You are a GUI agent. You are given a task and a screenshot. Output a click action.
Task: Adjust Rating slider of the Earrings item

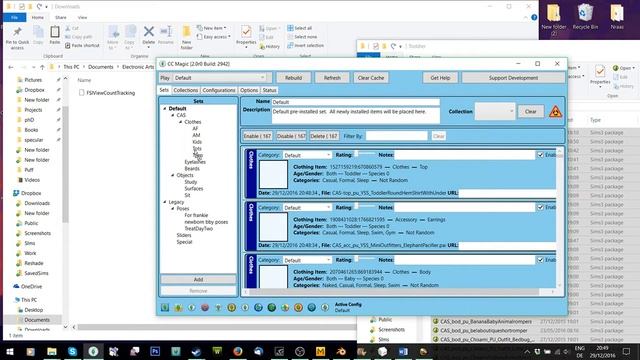(x=365, y=206)
